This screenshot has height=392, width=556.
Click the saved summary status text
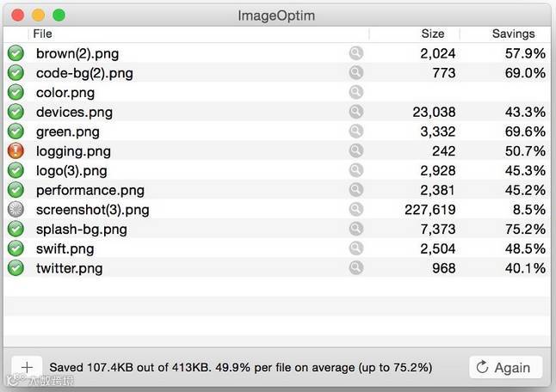(240, 367)
